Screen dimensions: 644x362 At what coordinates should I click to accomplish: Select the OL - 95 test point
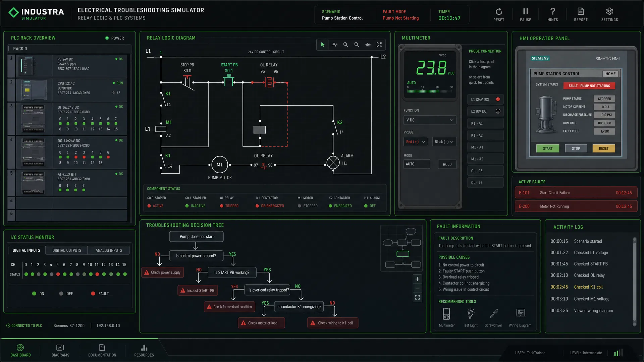[x=485, y=171]
